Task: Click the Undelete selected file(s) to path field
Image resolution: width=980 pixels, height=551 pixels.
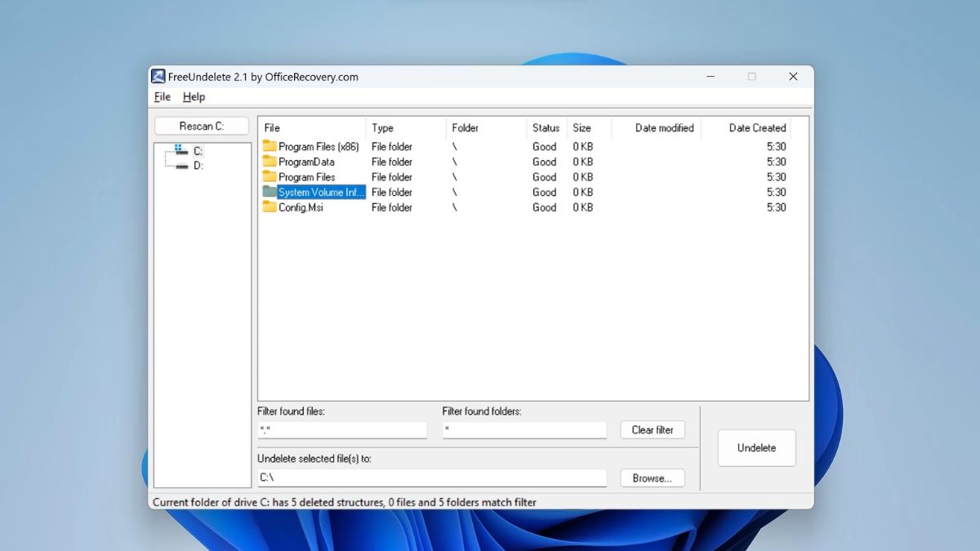Action: pyautogui.click(x=432, y=478)
